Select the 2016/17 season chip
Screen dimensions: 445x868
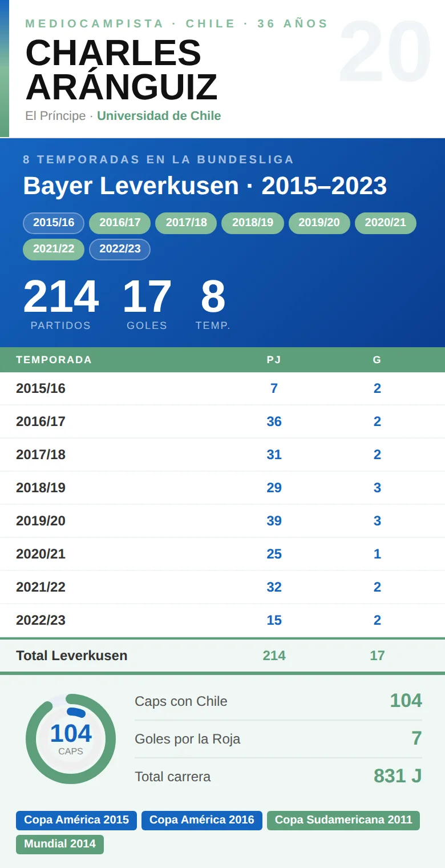pos(120,223)
